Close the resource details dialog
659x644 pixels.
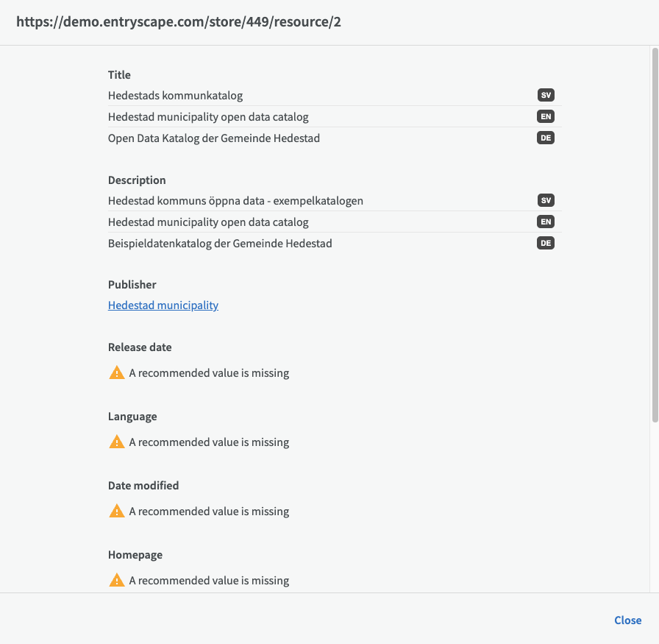pyautogui.click(x=627, y=620)
